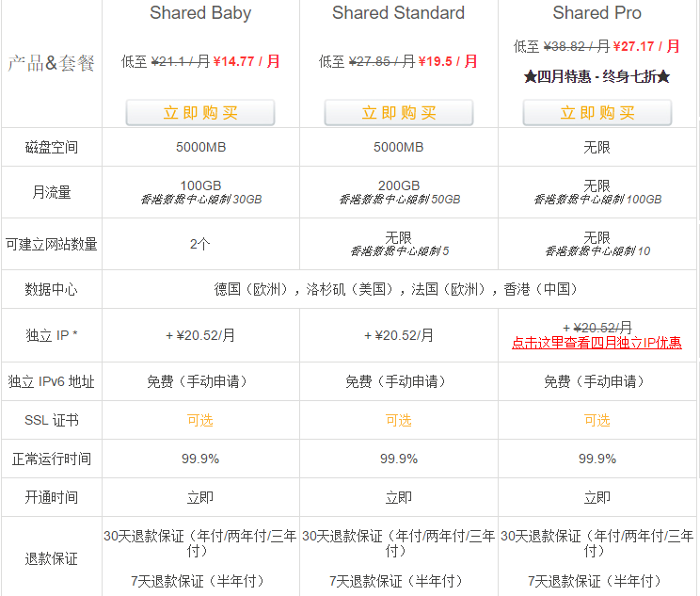The width and height of the screenshot is (700, 596).
Task: Select the 可选 SSL option under Shared Standard
Action: tap(399, 420)
